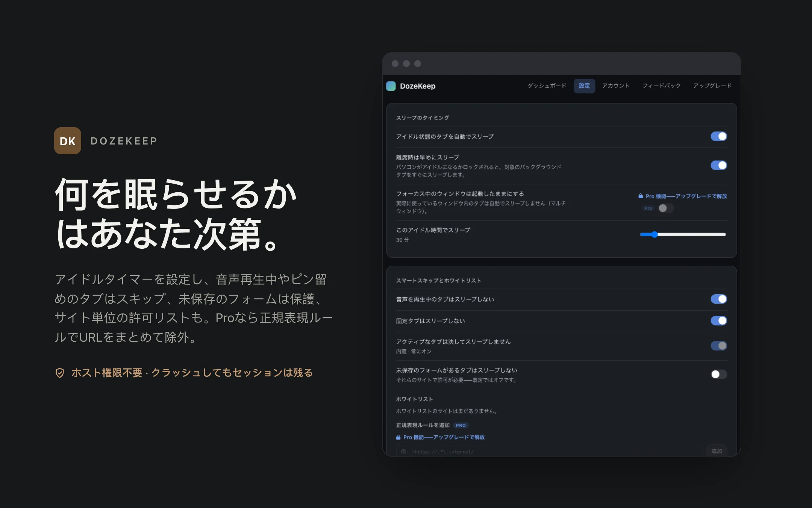Click それらのサイトで許可が必要 description text
Viewport: 812px width, 508px height.
pos(457,380)
